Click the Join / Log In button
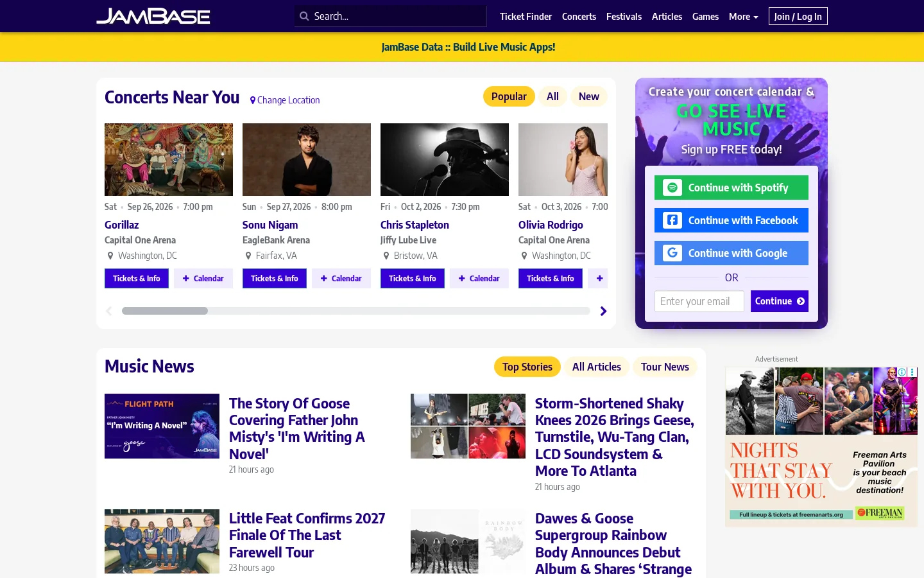The width and height of the screenshot is (924, 578). (x=798, y=16)
